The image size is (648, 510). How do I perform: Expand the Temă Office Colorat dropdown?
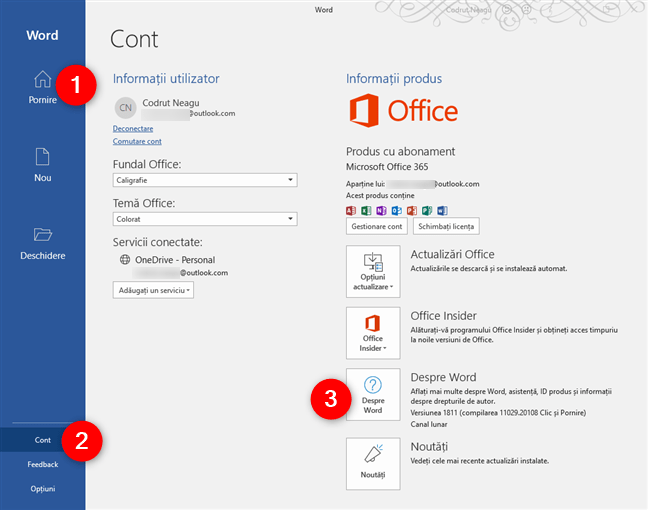205,219
